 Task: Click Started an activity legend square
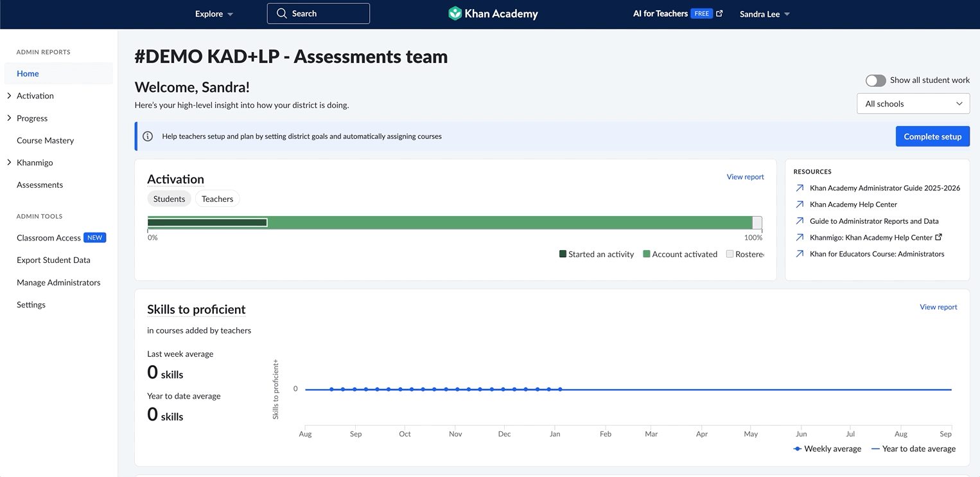pyautogui.click(x=563, y=254)
